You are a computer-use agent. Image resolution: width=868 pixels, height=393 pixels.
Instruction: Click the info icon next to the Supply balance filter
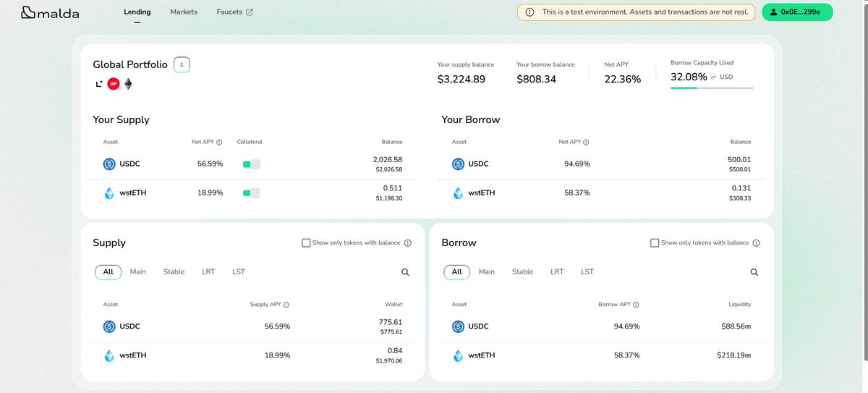coord(408,243)
